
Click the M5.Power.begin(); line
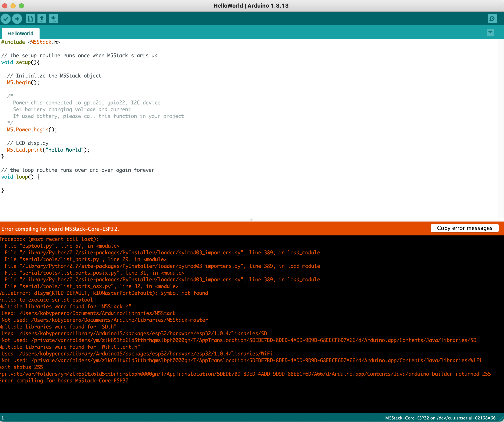click(32, 130)
